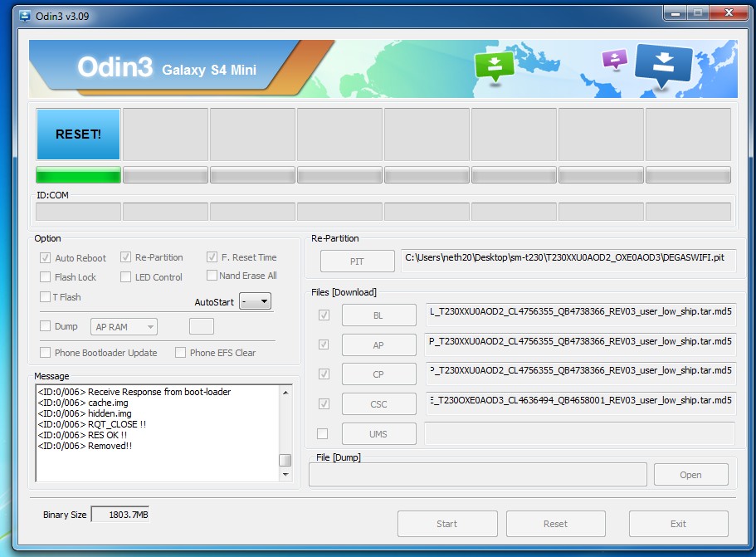Enable the T Flash checkbox

click(46, 296)
